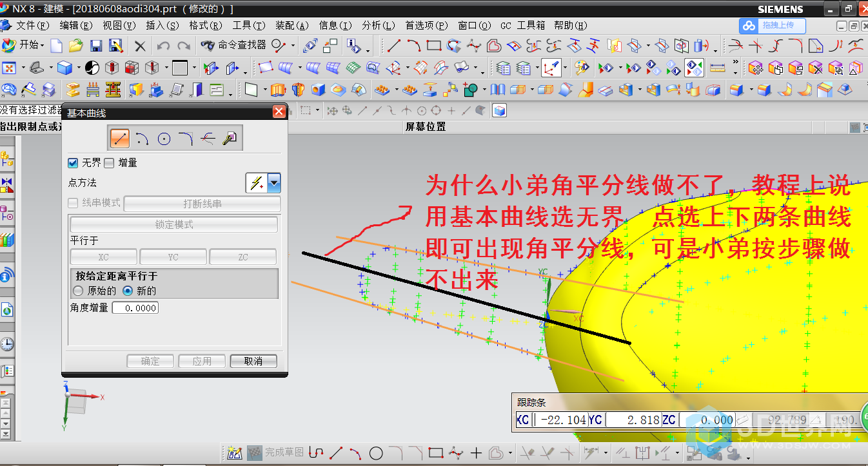Click the color palette object display icon

pos(582,68)
